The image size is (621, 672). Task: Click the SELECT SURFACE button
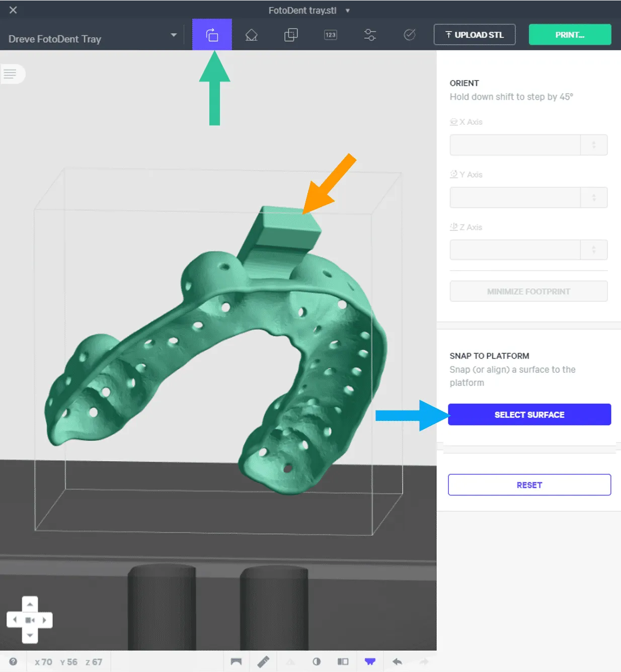pyautogui.click(x=529, y=414)
